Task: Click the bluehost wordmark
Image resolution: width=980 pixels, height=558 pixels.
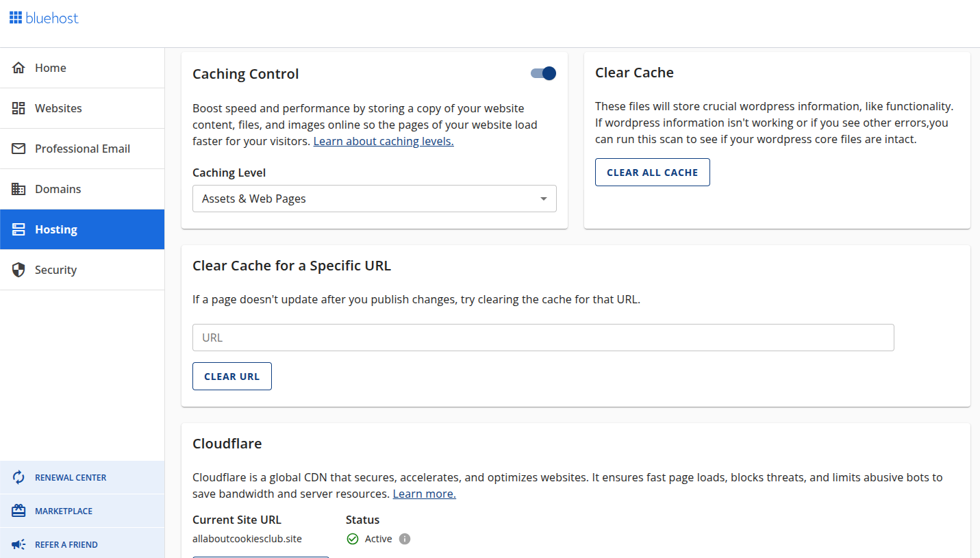Action: coord(52,18)
